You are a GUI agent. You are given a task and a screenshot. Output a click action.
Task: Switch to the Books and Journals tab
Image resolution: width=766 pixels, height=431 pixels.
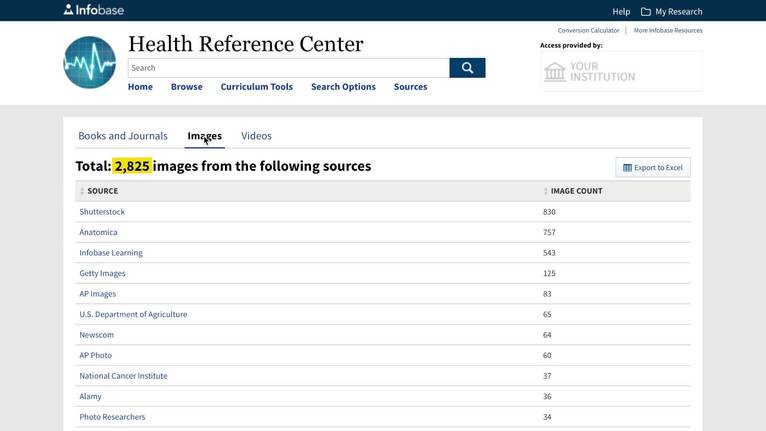point(123,136)
